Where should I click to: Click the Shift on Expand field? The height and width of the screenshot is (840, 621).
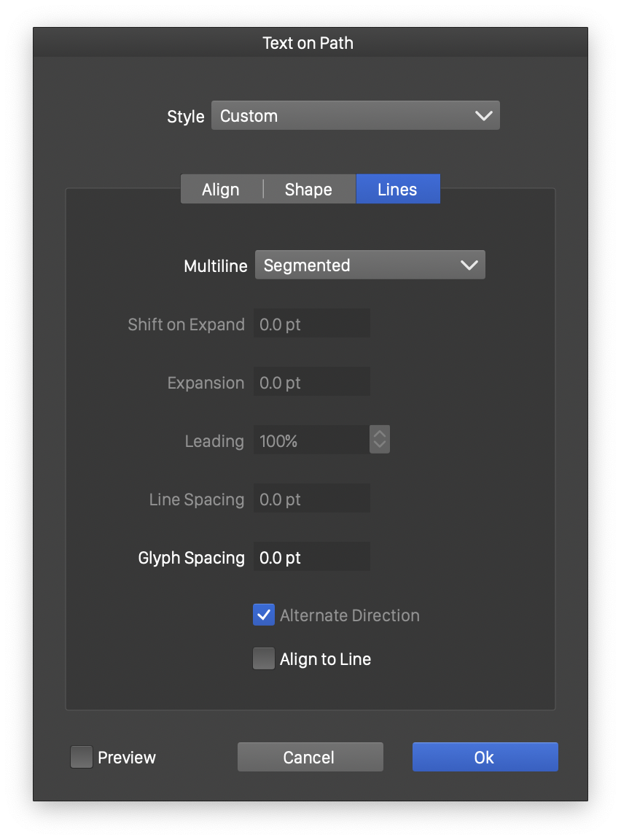point(311,324)
